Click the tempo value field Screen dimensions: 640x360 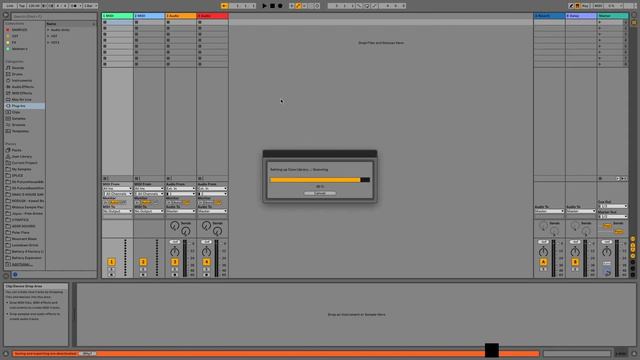coord(34,6)
